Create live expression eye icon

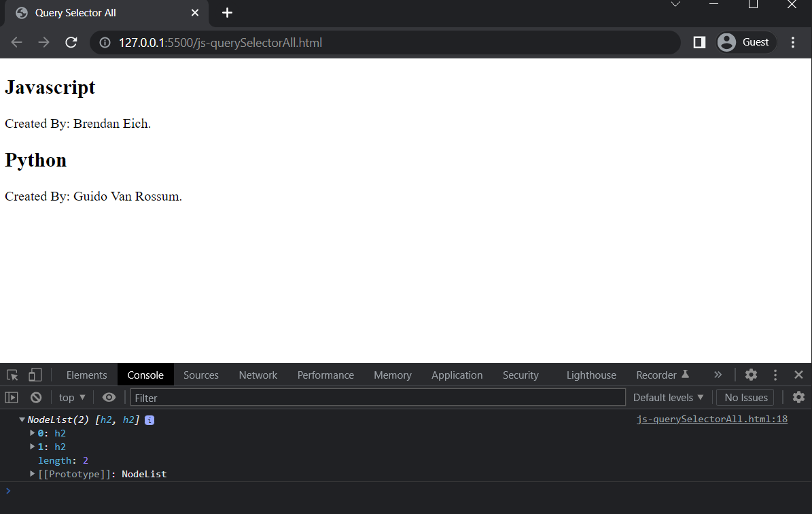point(109,398)
